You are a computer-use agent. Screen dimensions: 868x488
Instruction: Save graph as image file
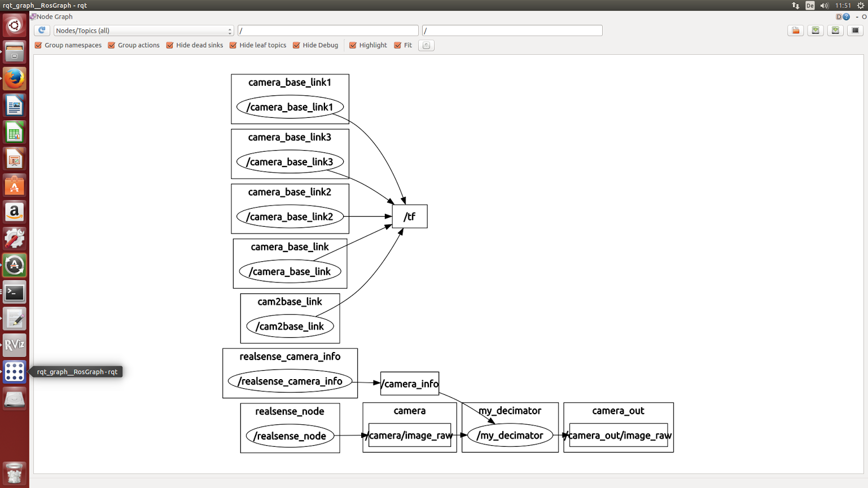tap(855, 30)
